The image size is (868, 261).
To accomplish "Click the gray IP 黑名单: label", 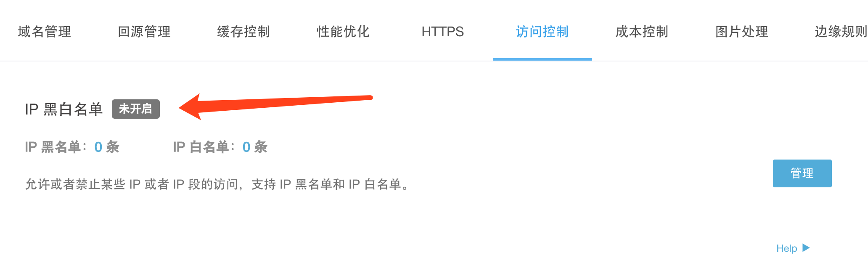I will [x=56, y=147].
